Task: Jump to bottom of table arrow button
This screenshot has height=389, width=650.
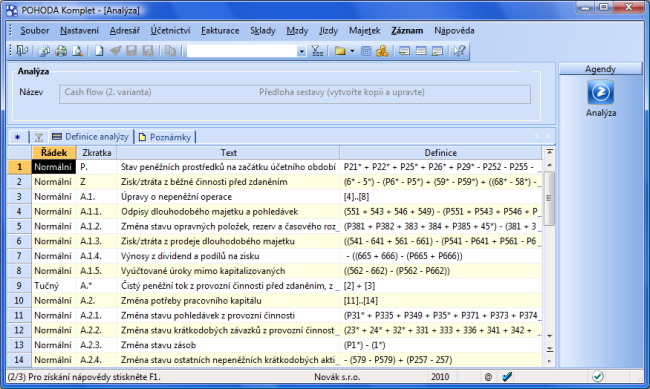Action: pyautogui.click(x=550, y=349)
